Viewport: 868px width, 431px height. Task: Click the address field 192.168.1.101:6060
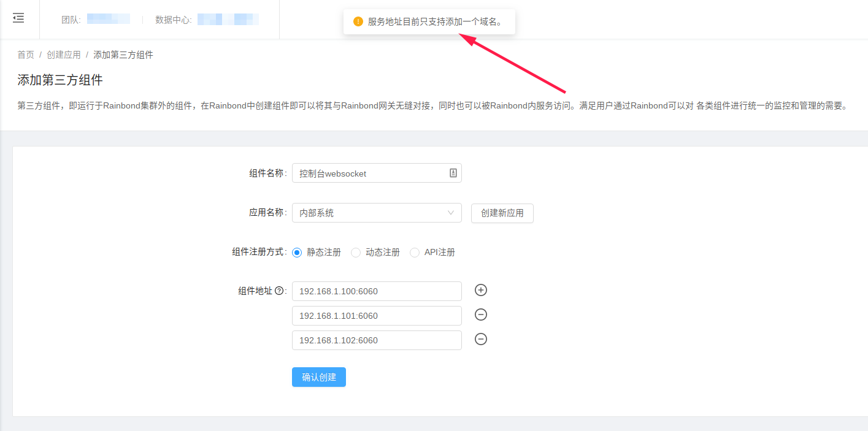[377, 316]
